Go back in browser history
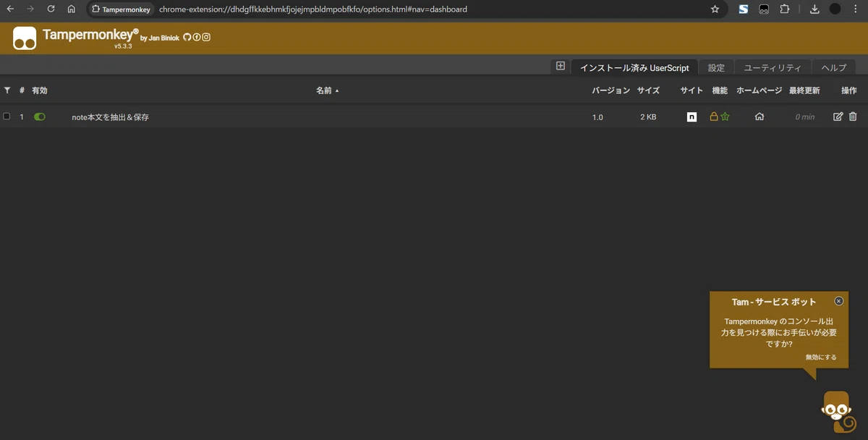 tap(10, 9)
